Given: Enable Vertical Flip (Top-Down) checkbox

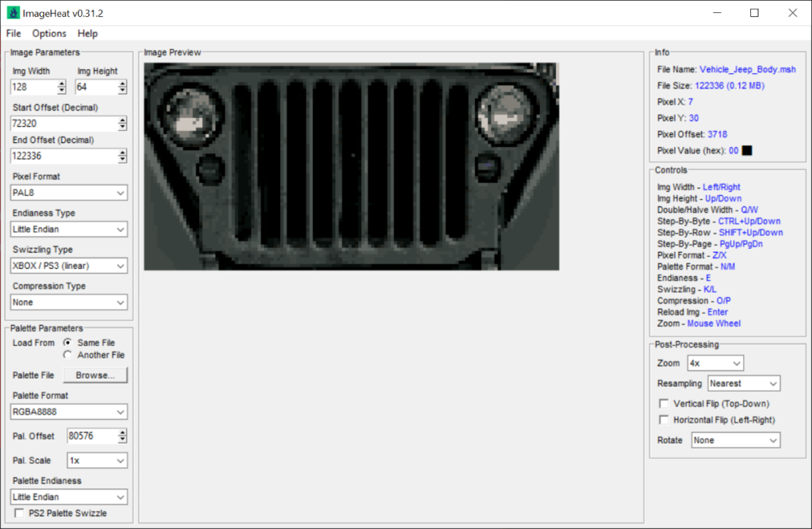Looking at the screenshot, I should [664, 403].
